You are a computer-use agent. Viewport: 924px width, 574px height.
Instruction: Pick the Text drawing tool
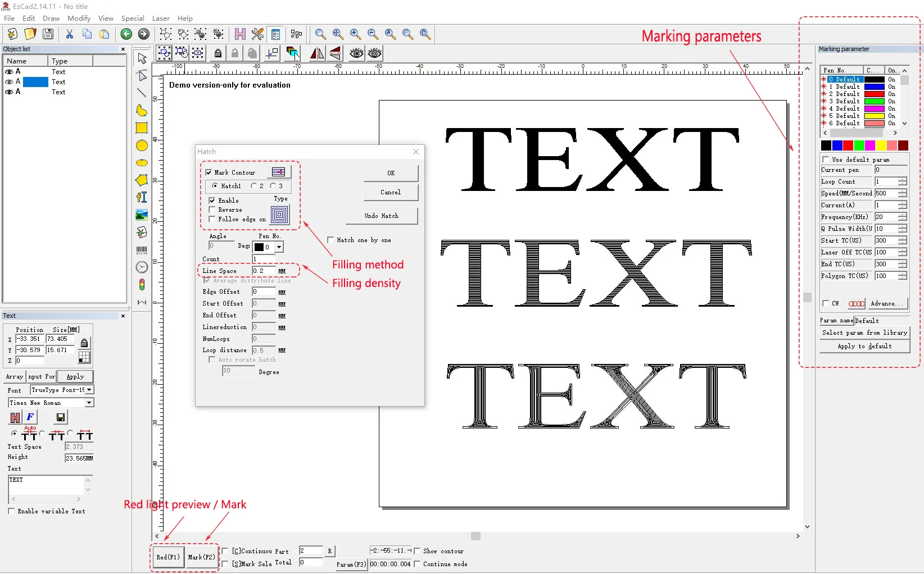pos(142,197)
